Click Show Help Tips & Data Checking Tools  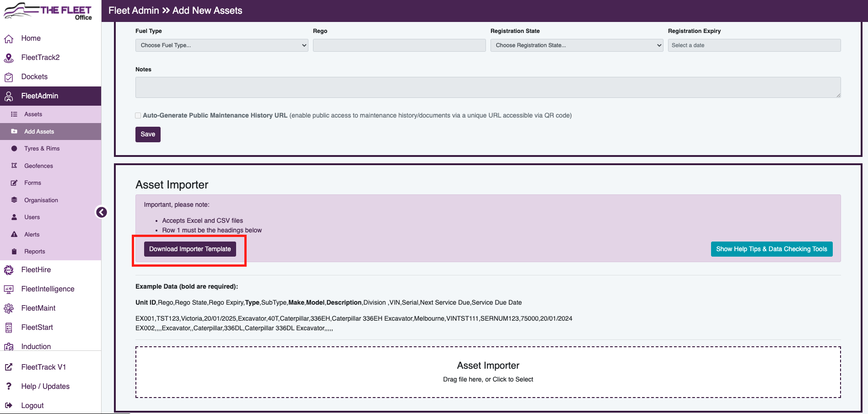tap(771, 249)
